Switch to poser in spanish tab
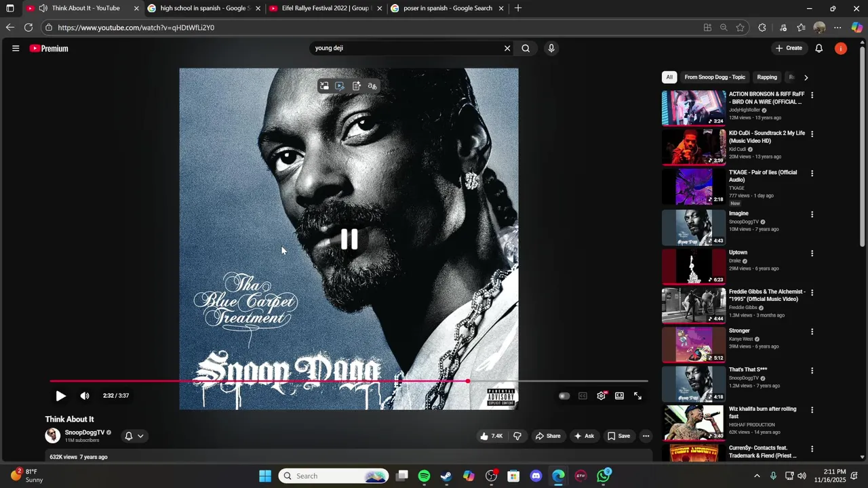This screenshot has width=868, height=488. (448, 8)
